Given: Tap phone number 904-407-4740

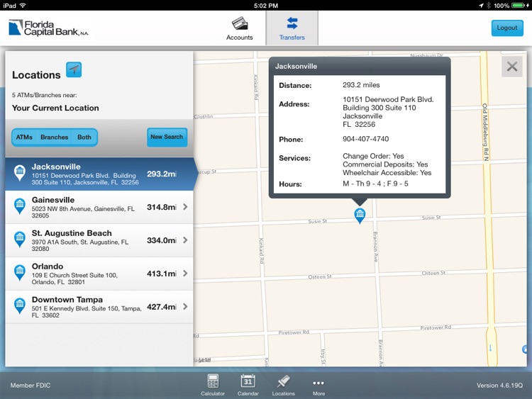Looking at the screenshot, I should pos(365,139).
